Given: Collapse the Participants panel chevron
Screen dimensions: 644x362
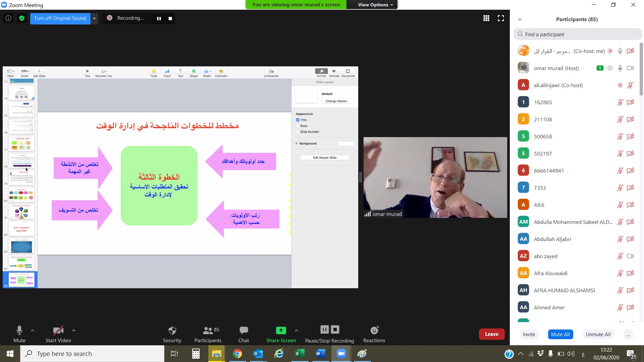Looking at the screenshot, I should pos(520,19).
